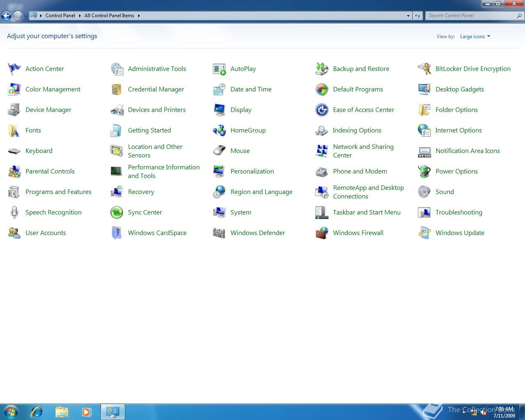This screenshot has width=525, height=420.
Task: Open the Programs and Features link
Action: point(58,192)
